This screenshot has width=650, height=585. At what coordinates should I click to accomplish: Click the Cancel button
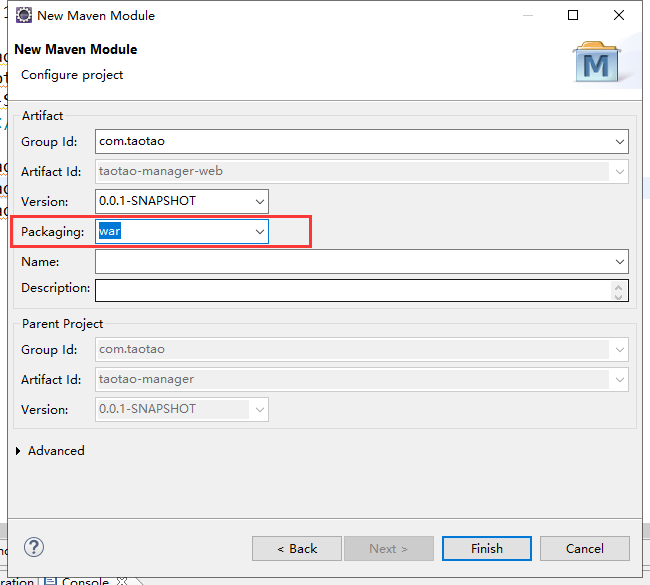(585, 549)
